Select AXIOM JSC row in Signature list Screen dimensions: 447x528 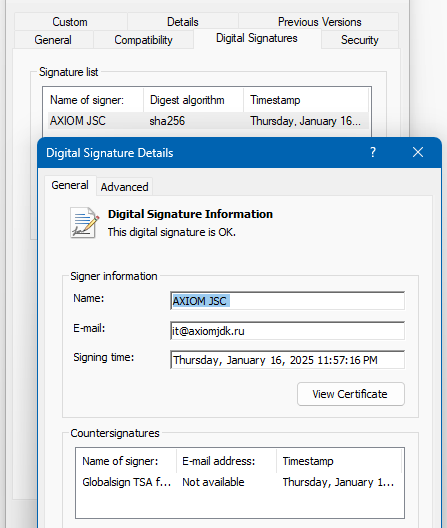(208, 121)
